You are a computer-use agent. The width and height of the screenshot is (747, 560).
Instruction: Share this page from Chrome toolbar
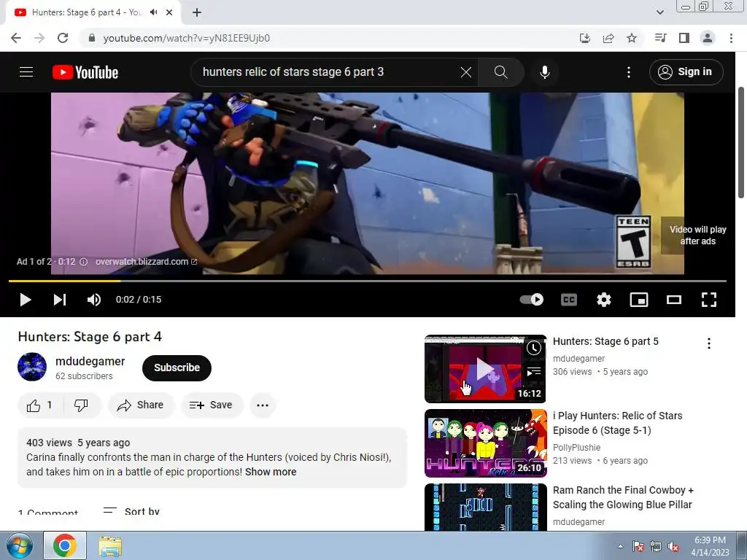tap(608, 38)
